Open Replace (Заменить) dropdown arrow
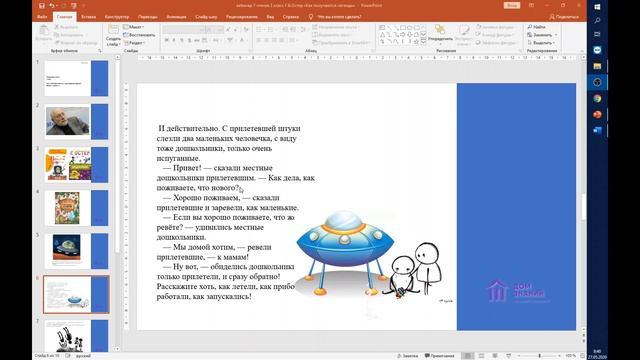The height and width of the screenshot is (360, 640). click(556, 35)
